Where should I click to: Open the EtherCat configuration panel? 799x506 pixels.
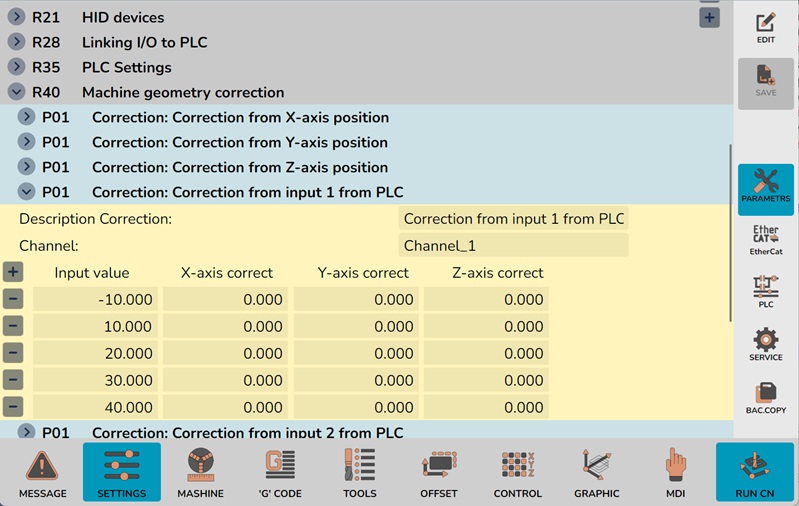[765, 241]
